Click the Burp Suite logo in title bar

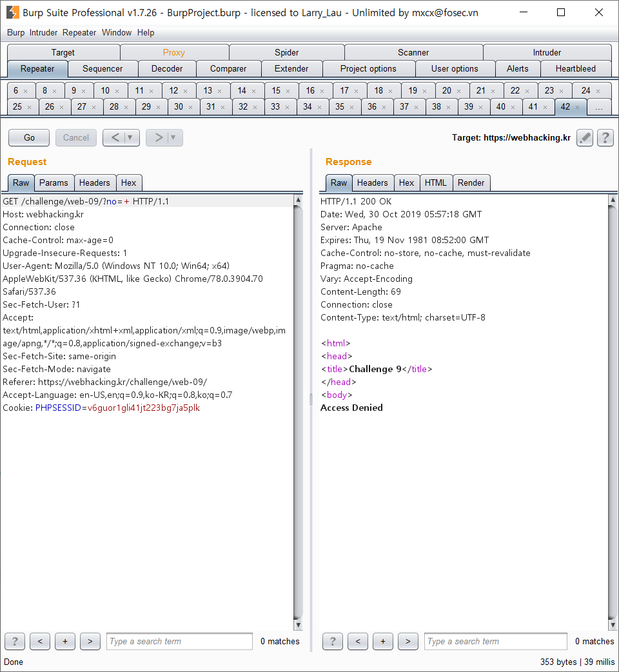click(13, 12)
